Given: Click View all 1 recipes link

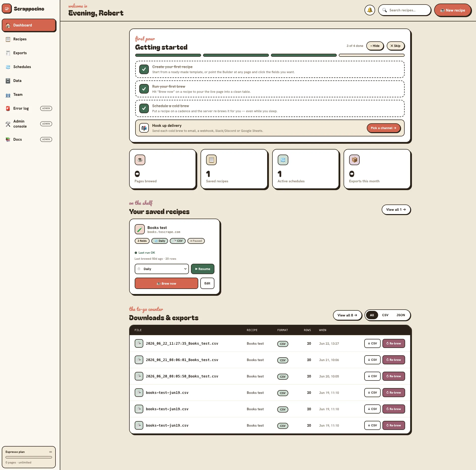Looking at the screenshot, I should click(396, 210).
